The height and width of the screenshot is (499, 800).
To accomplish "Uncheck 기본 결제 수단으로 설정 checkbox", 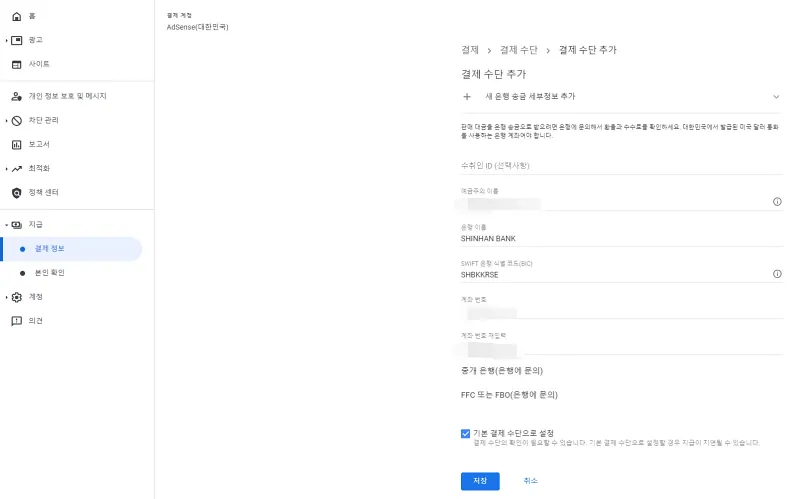I will 465,434.
